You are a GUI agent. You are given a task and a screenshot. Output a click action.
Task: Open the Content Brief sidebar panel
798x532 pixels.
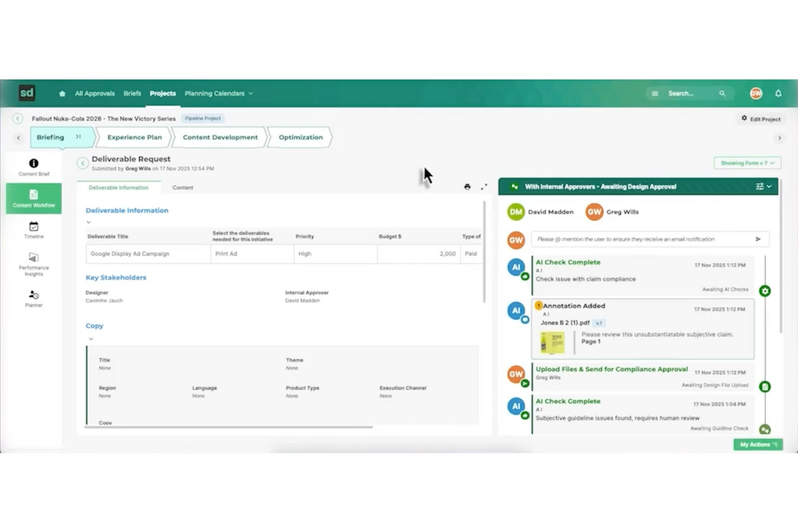click(x=33, y=167)
